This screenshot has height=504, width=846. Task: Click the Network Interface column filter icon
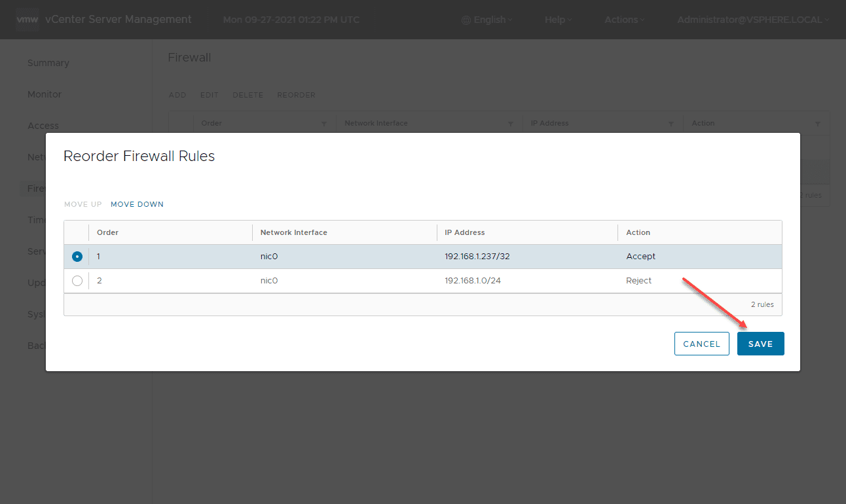[511, 124]
